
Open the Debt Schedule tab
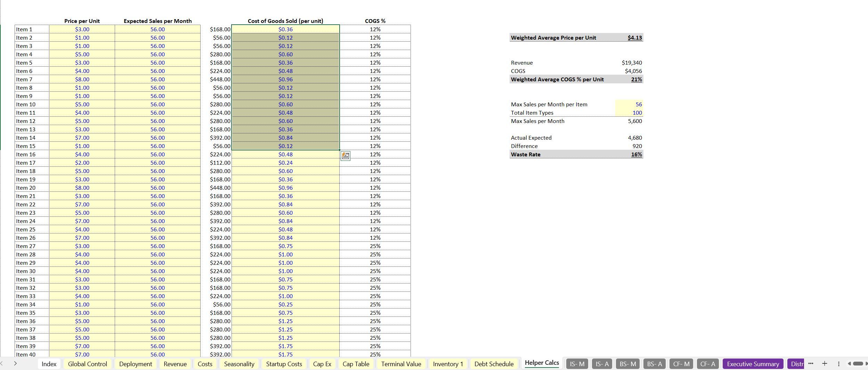tap(494, 364)
